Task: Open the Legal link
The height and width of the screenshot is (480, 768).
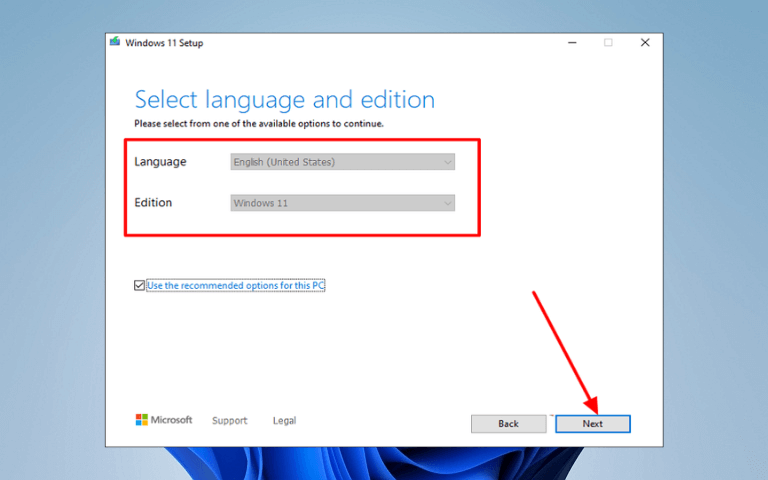Action: click(285, 420)
